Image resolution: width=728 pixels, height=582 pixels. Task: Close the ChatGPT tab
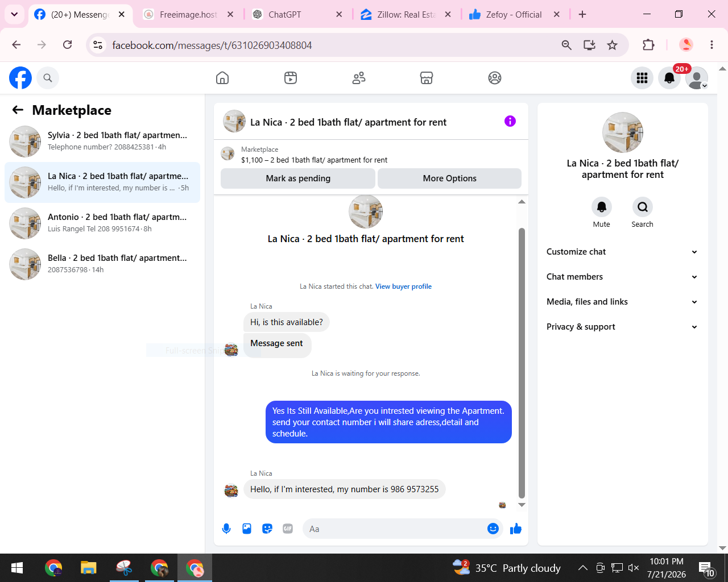(340, 15)
